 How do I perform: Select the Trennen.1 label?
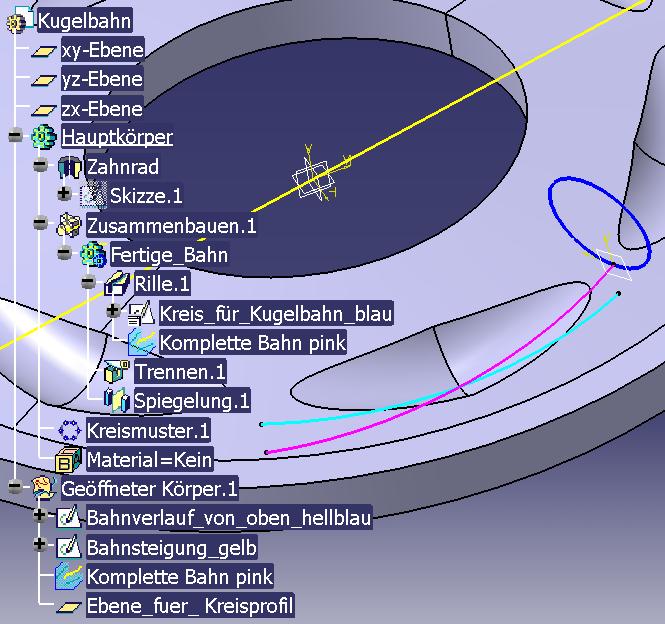click(x=180, y=372)
